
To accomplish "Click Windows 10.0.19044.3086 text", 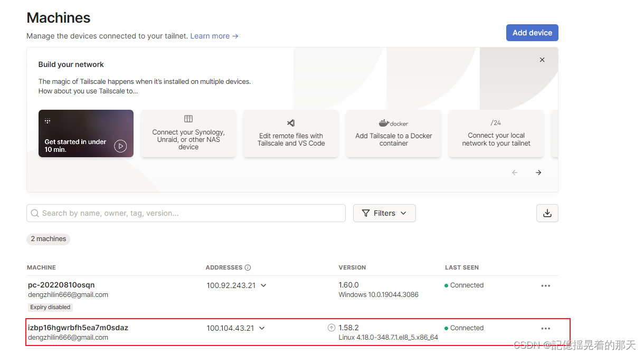I will 378,294.
